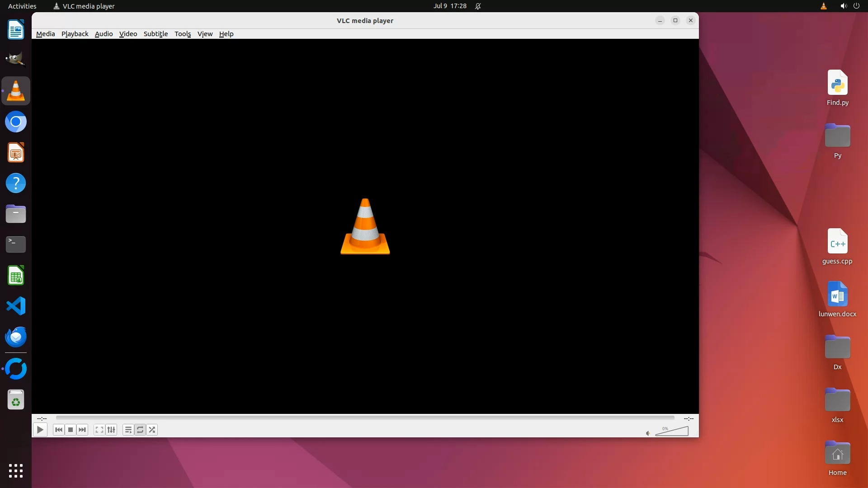This screenshot has height=488, width=868.
Task: Click the previous media button
Action: coord(58,430)
